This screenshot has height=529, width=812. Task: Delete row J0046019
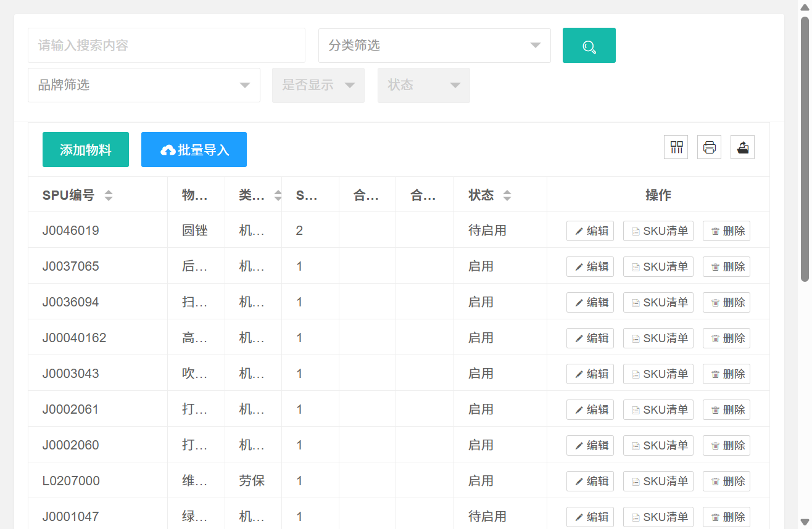pos(727,231)
